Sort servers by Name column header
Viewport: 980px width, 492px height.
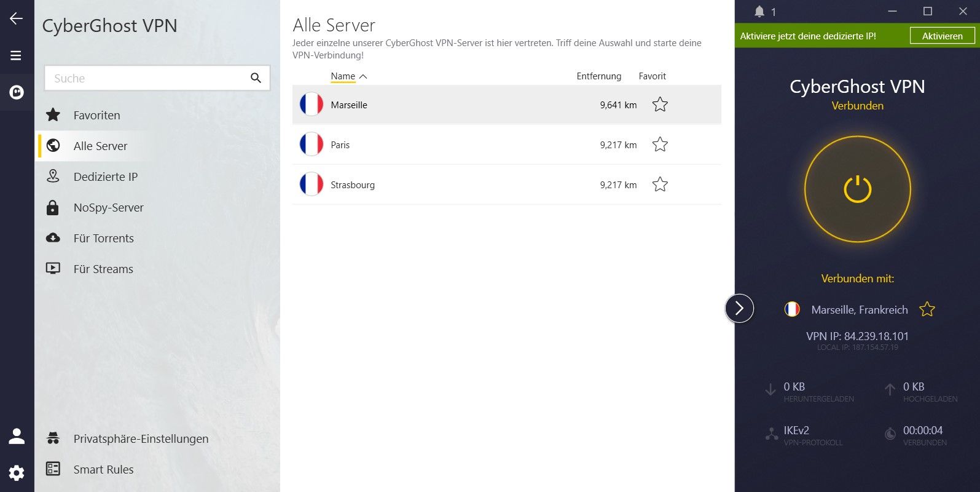pos(343,76)
